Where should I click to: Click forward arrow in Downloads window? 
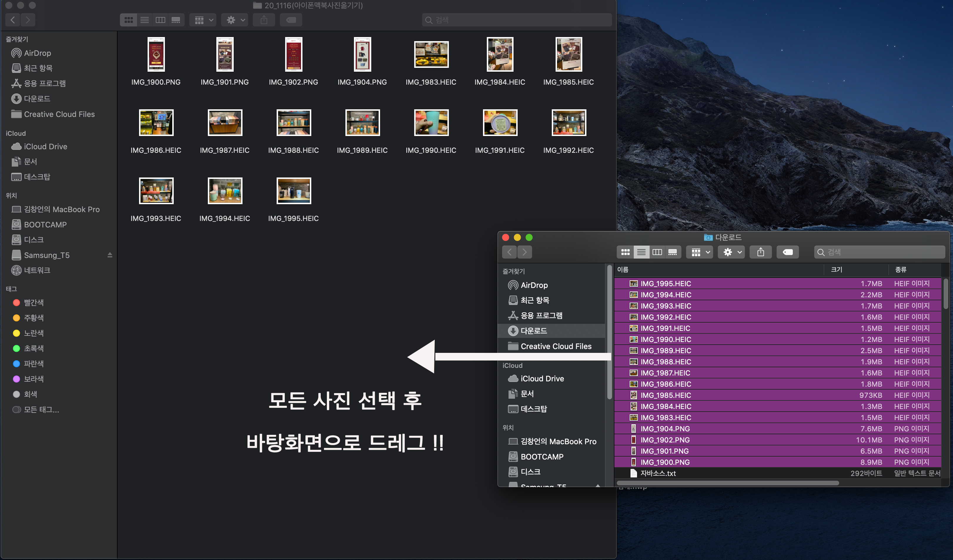(524, 252)
